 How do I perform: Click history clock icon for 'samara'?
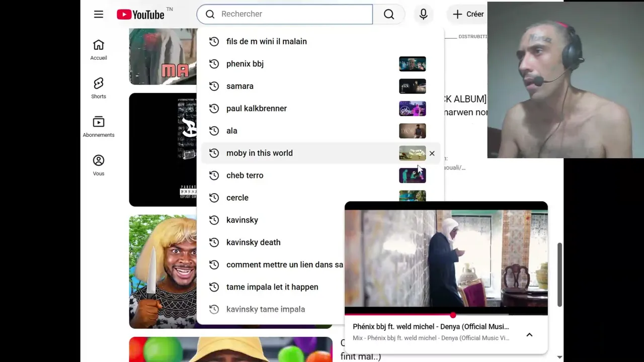pos(214,86)
